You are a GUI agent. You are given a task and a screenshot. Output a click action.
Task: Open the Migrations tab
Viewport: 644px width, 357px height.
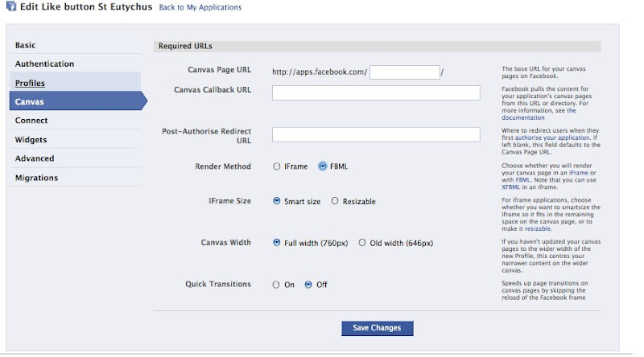pos(36,178)
